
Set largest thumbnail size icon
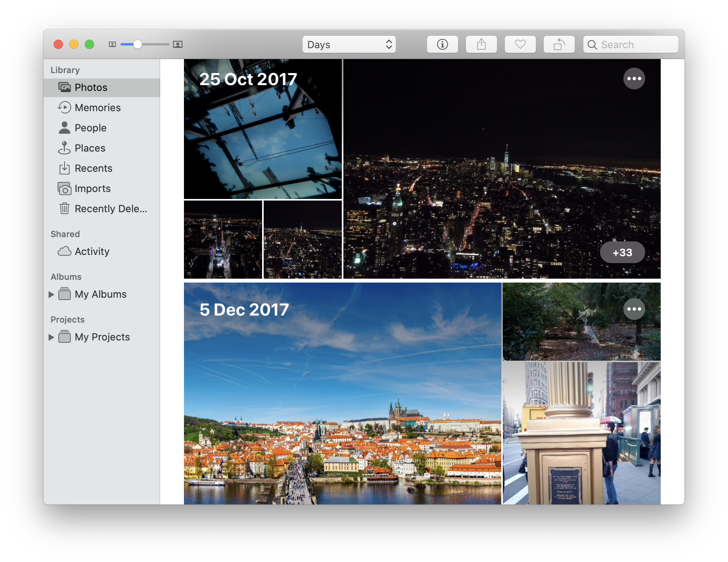point(177,45)
